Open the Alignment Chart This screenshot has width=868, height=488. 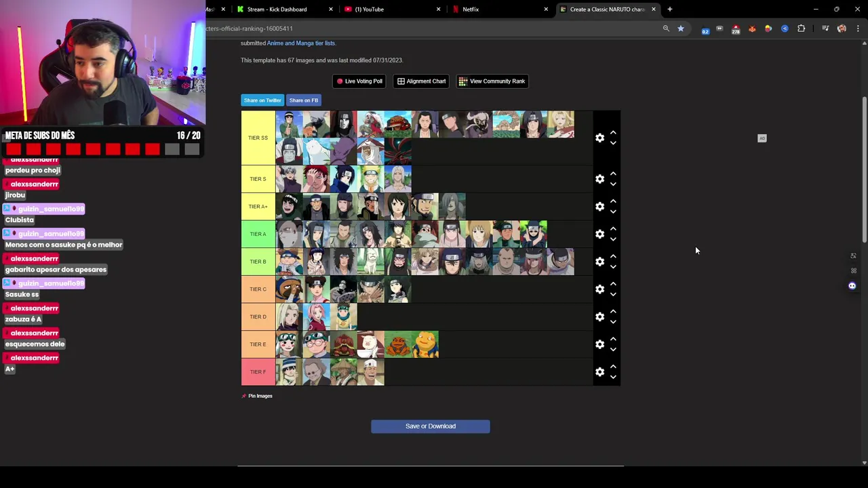tap(421, 81)
